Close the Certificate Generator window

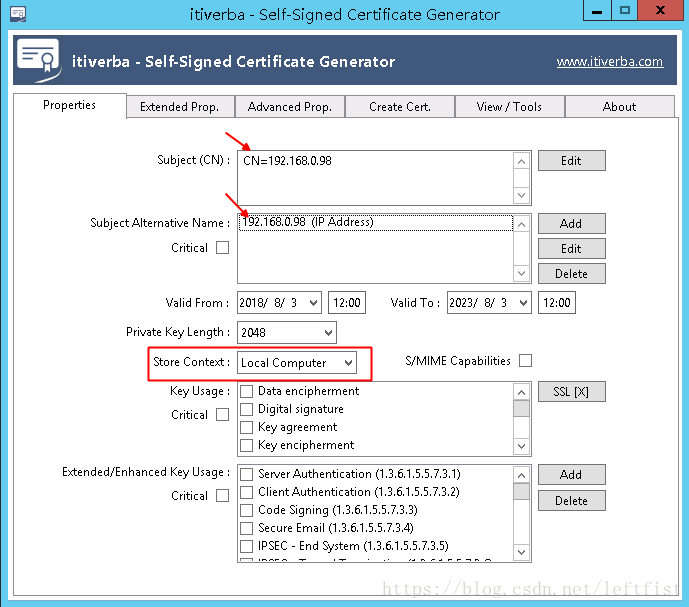click(x=660, y=11)
